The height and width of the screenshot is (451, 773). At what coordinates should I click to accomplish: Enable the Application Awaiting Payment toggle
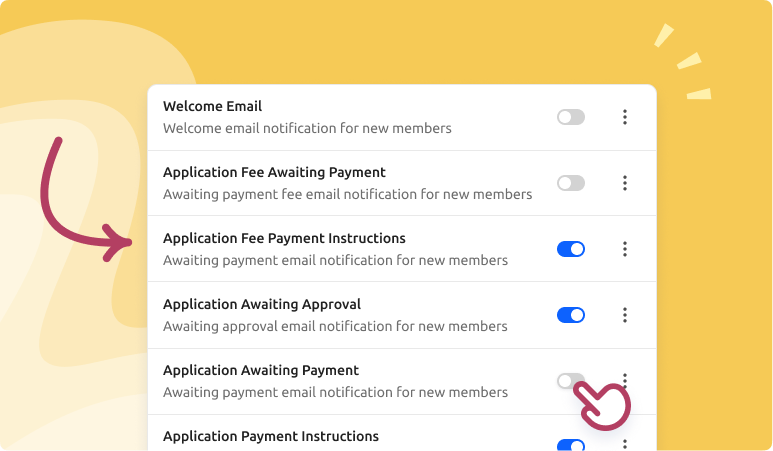point(568,381)
